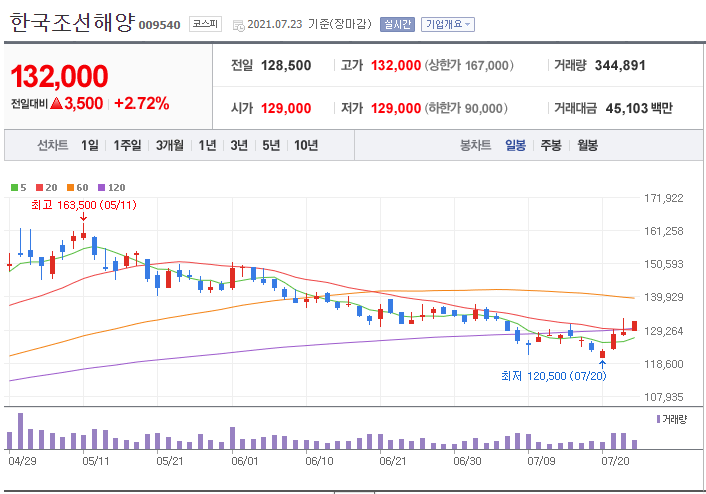The image size is (706, 494).
Task: Click the red up triangle next to 3,500
Action: click(57, 104)
